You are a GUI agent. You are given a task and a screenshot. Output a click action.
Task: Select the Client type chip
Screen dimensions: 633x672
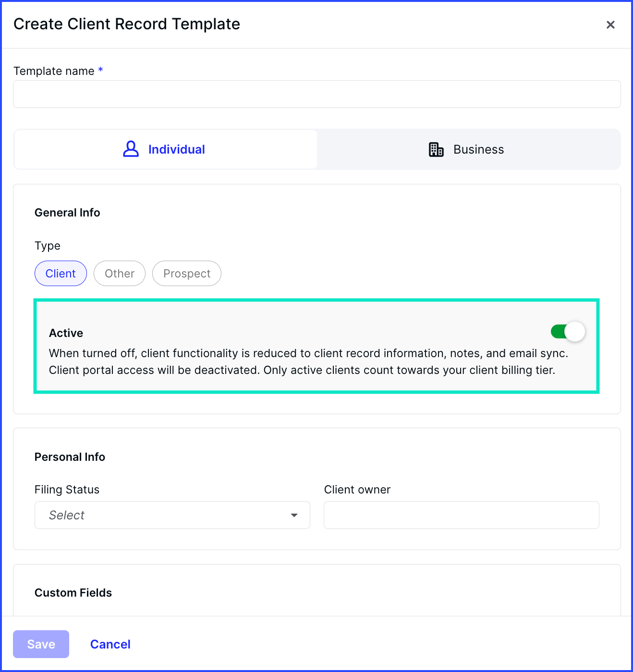coord(61,273)
